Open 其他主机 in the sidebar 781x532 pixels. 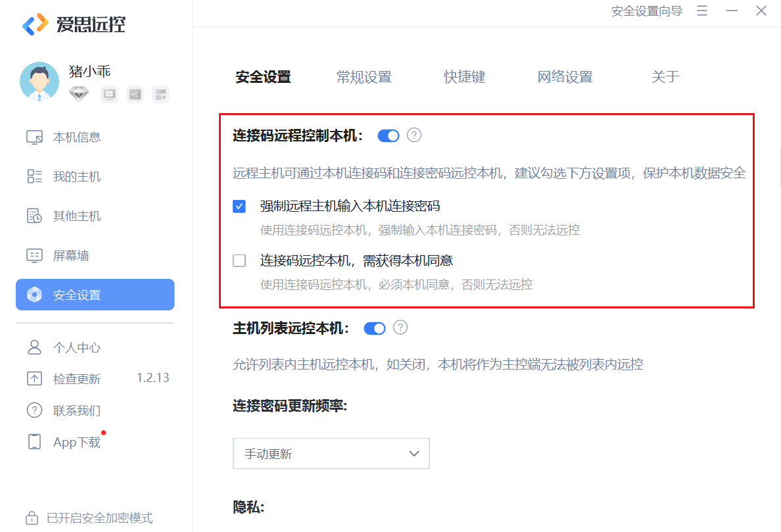[x=95, y=216]
